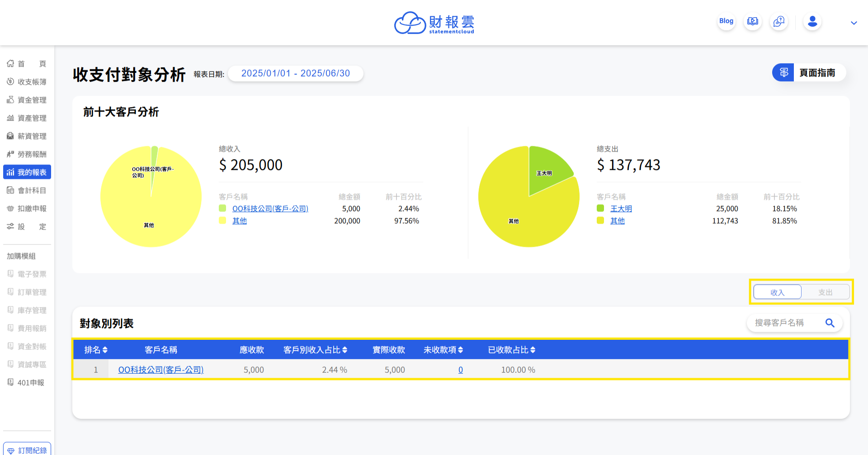Open the video tutorial icon in header

(753, 21)
